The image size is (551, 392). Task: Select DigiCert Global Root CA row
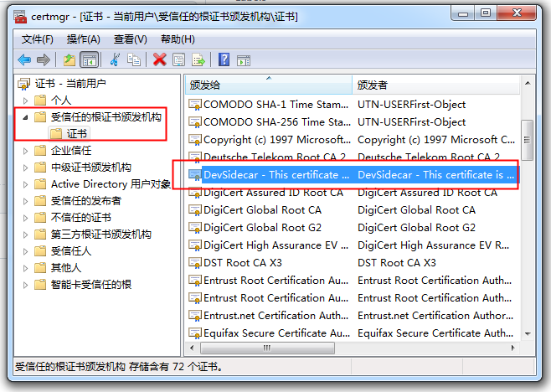coord(353,210)
